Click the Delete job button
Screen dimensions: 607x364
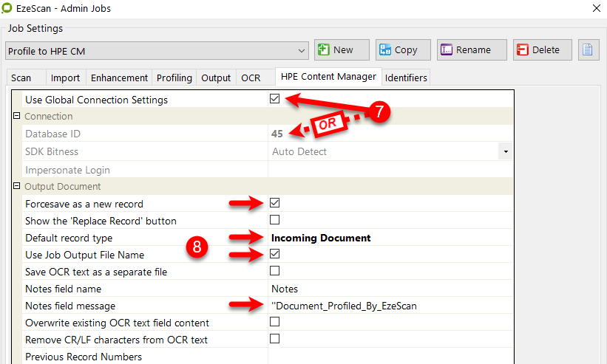[542, 50]
